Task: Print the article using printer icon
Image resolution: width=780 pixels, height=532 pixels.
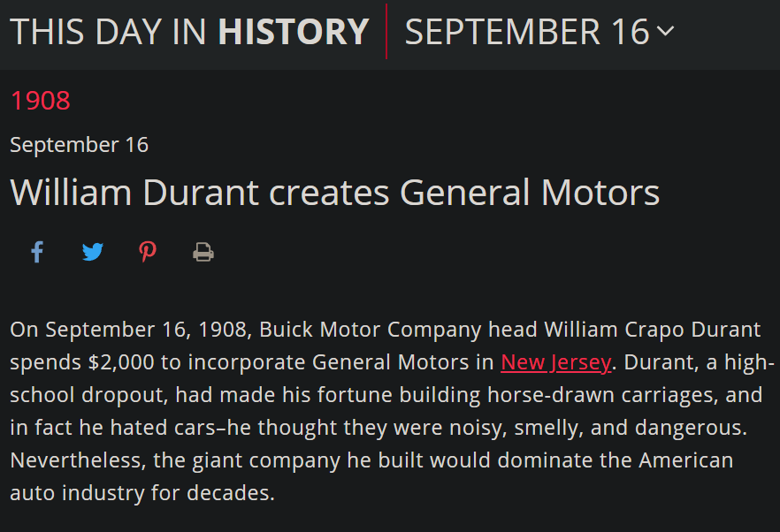Action: [x=203, y=253]
